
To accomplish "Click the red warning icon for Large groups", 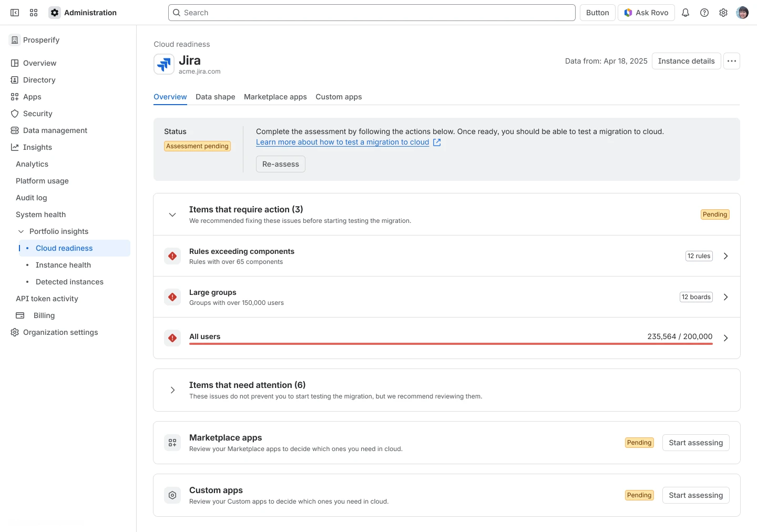I will tap(172, 297).
